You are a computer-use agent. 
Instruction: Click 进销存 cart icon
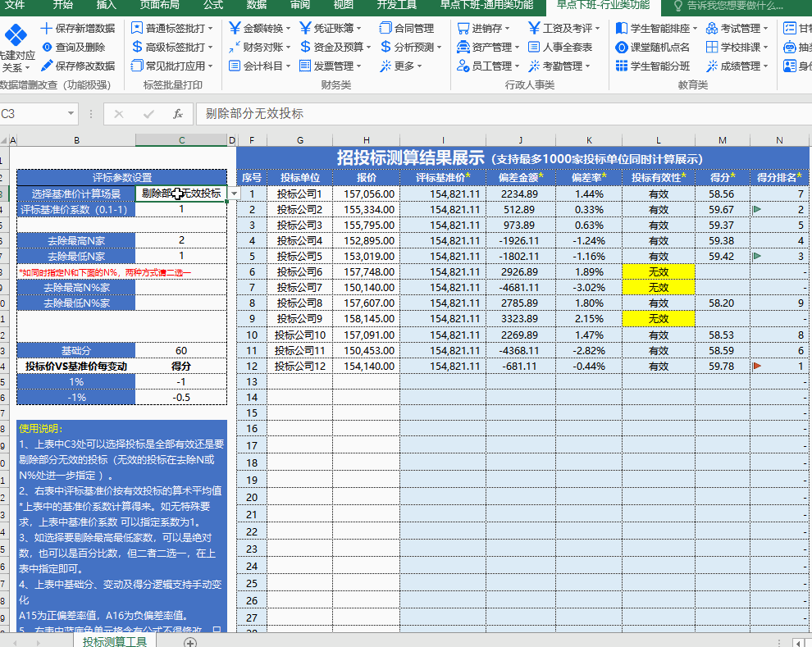click(x=463, y=29)
